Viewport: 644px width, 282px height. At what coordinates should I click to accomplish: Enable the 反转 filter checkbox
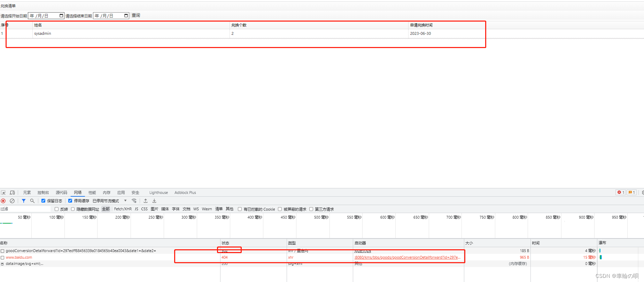(56, 209)
